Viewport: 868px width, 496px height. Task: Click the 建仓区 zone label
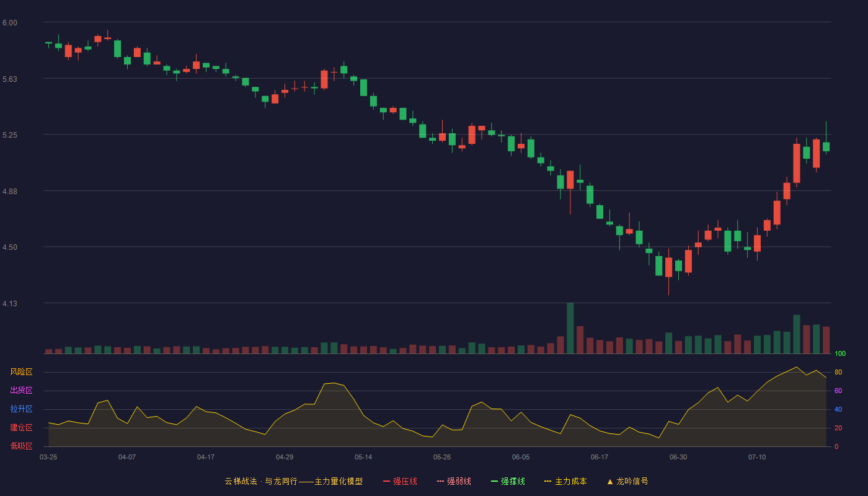pos(21,428)
